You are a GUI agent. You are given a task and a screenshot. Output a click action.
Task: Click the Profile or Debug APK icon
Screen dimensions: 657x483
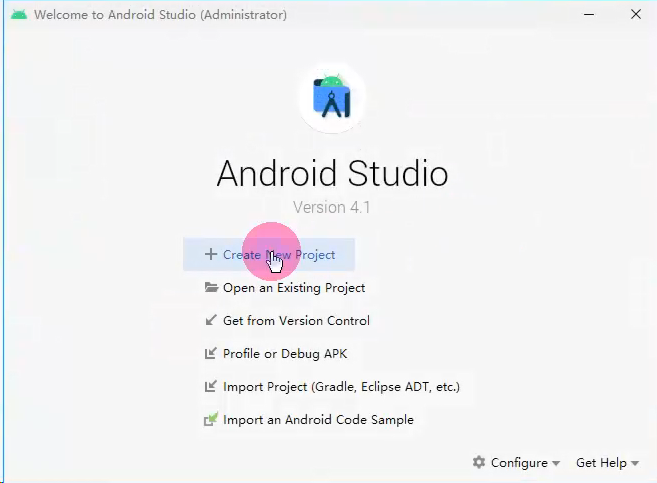(211, 353)
